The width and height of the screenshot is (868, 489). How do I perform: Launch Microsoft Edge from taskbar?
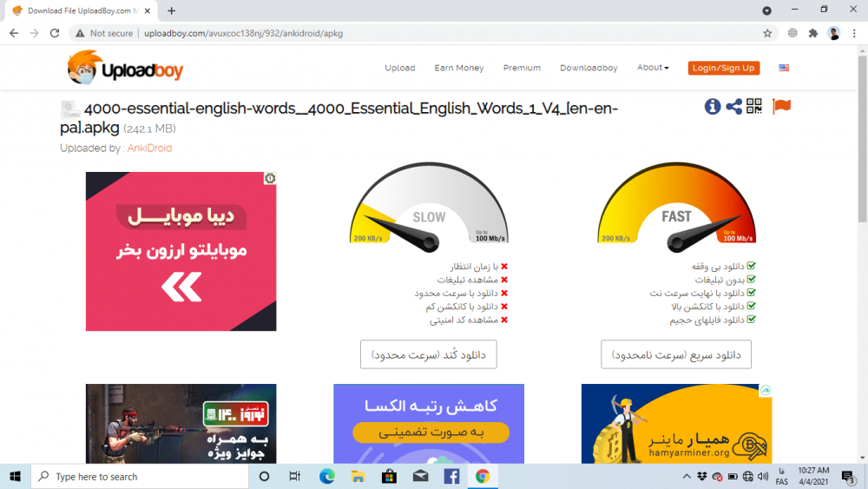pos(326,476)
